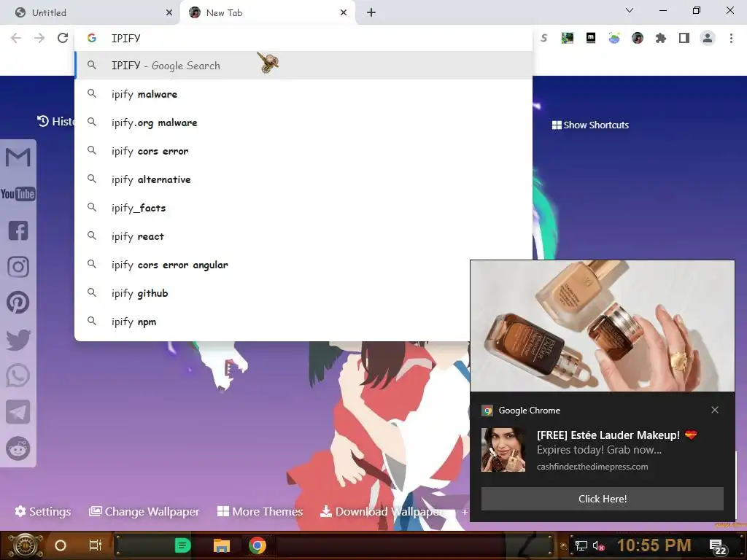Image resolution: width=747 pixels, height=560 pixels.
Task: Choose 'ipify alternative' suggestion
Action: 303,179
